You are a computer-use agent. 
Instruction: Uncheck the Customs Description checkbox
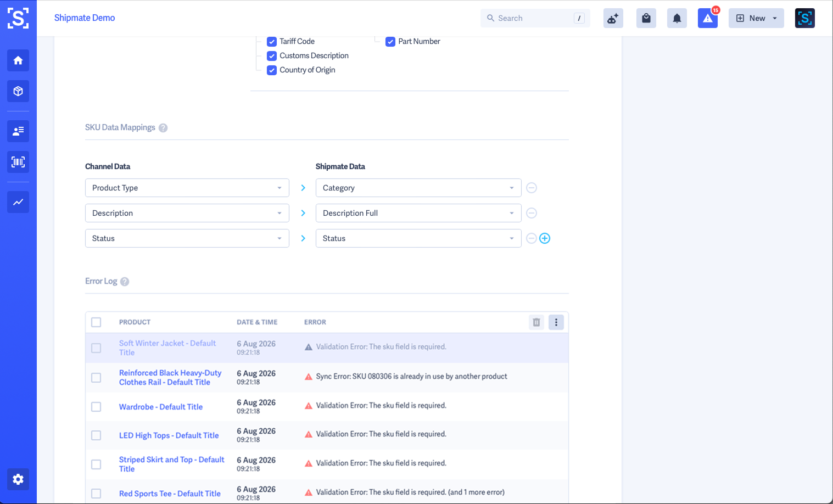click(272, 56)
